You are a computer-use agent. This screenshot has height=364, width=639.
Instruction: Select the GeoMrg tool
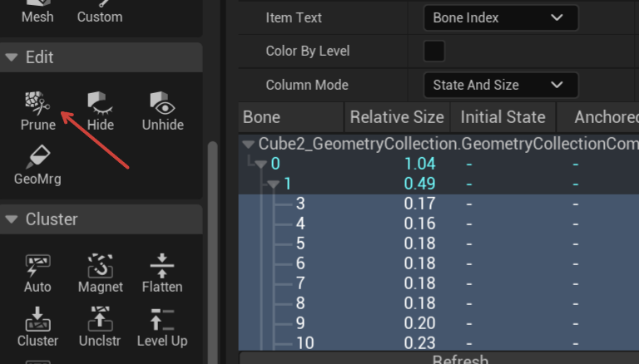click(37, 158)
